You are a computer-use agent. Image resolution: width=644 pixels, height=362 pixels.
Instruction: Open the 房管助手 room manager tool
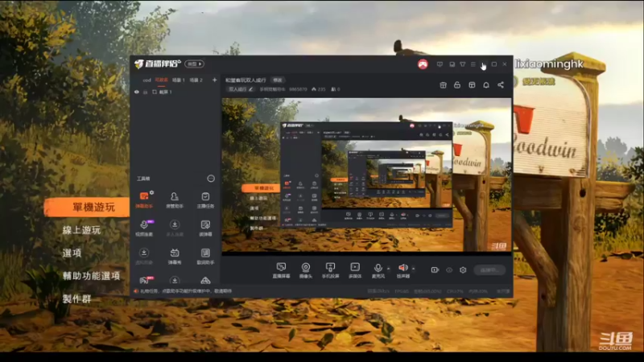tap(175, 200)
